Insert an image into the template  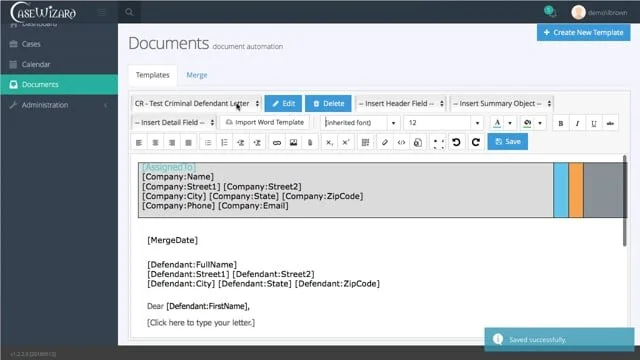point(293,142)
